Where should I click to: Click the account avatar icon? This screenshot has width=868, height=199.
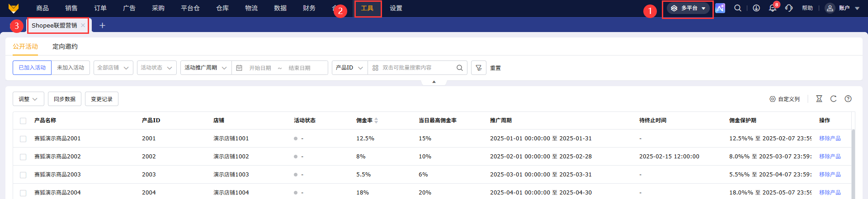point(830,8)
